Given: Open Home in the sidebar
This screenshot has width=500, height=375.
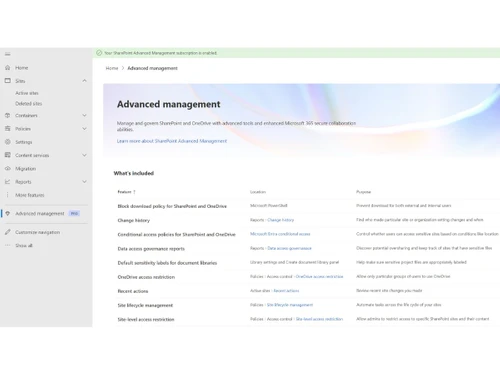Looking at the screenshot, I should (x=22, y=68).
